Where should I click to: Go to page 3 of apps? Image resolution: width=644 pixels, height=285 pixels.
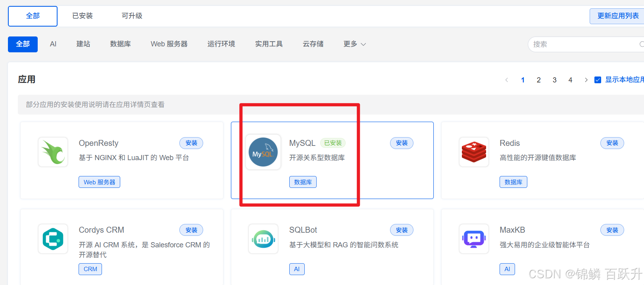(555, 80)
